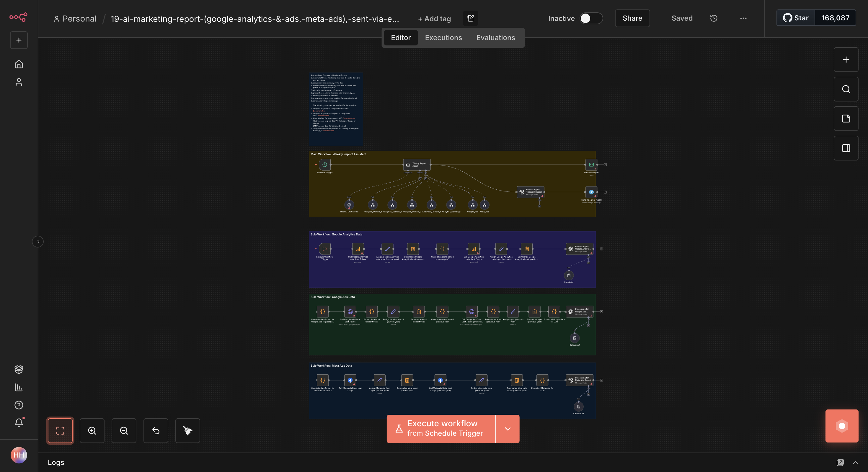868x472 pixels.
Task: Expand the left canvas side panel arrow
Action: (x=38, y=241)
